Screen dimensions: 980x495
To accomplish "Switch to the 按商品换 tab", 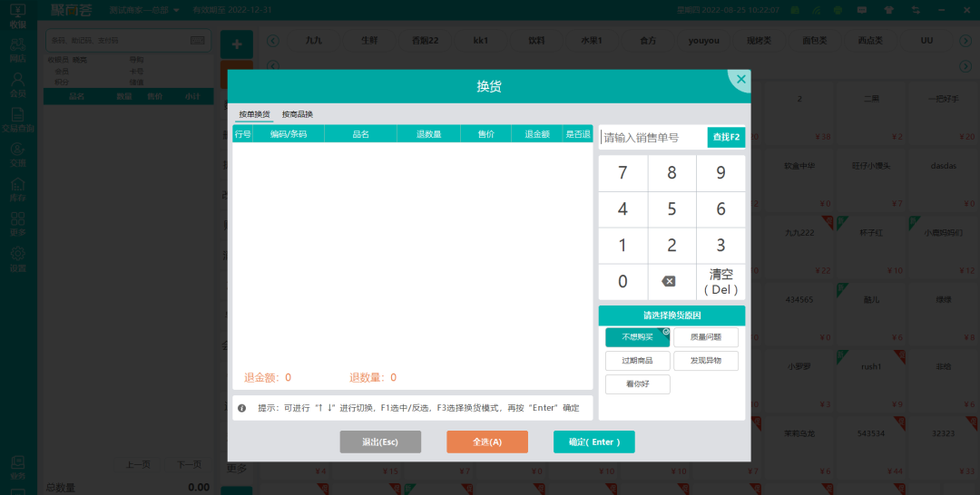I will 297,114.
